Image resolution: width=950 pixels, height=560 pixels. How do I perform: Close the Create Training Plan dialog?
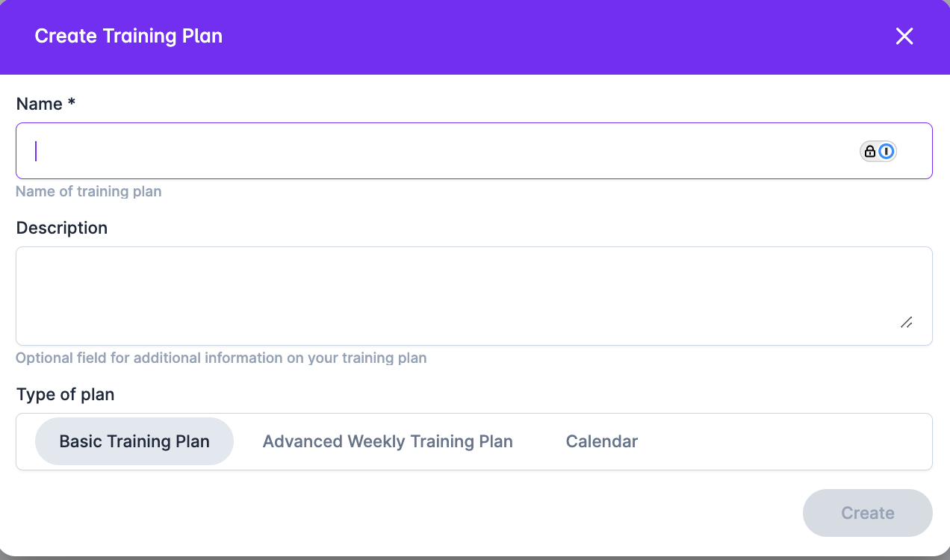pyautogui.click(x=904, y=36)
